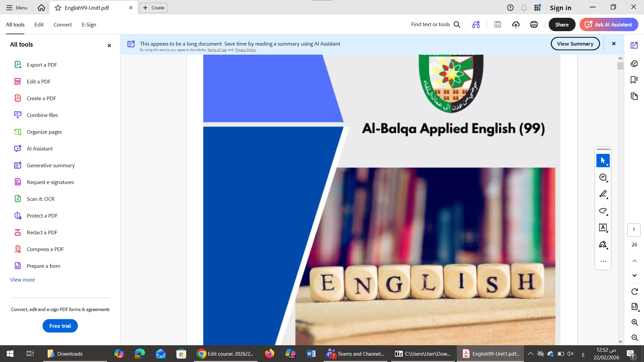Click the print icon in toolbar
The image size is (644, 362).
click(534, 24)
